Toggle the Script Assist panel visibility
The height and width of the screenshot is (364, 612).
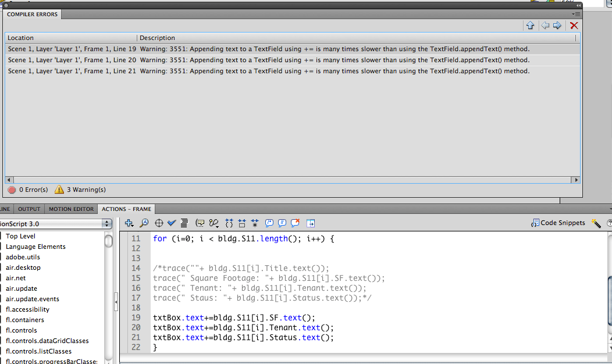tap(311, 223)
